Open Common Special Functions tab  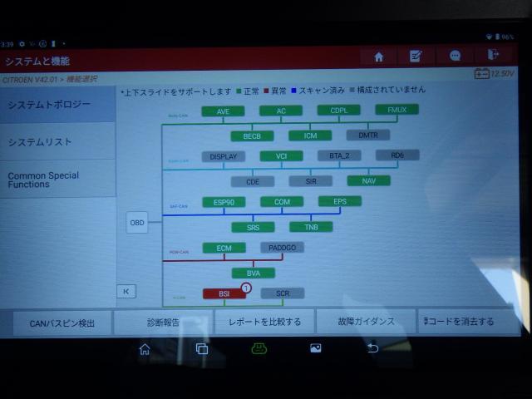pos(58,180)
